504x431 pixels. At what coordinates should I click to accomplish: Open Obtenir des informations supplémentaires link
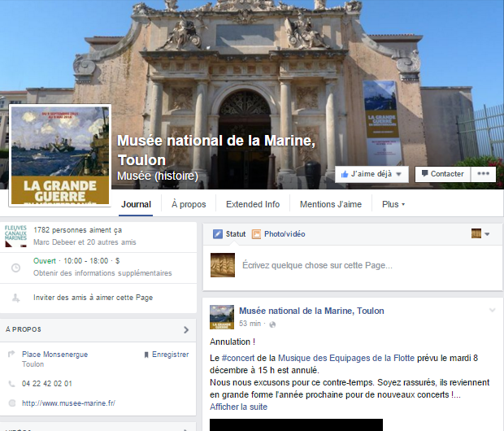tap(102, 273)
